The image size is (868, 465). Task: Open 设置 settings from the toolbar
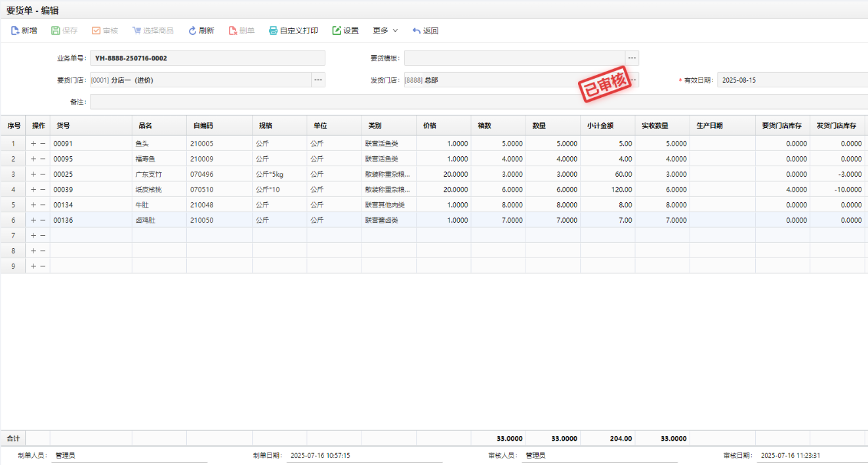(x=345, y=31)
